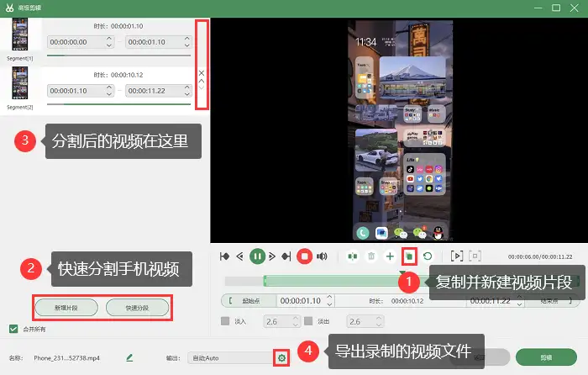
Task: Increase the fade-in duration value
Action: [x=296, y=318]
